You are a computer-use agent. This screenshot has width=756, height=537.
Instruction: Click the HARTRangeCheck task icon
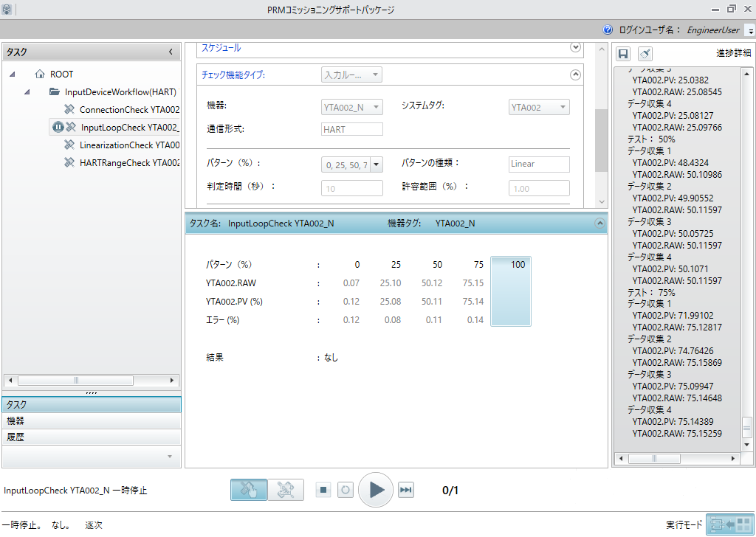click(69, 163)
